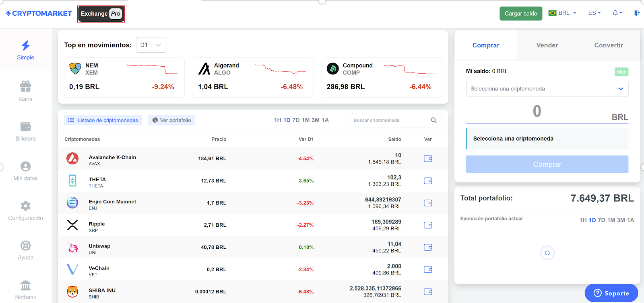Click the SHIBA INU coin logo
The height and width of the screenshot is (303, 644).
pos(72,291)
